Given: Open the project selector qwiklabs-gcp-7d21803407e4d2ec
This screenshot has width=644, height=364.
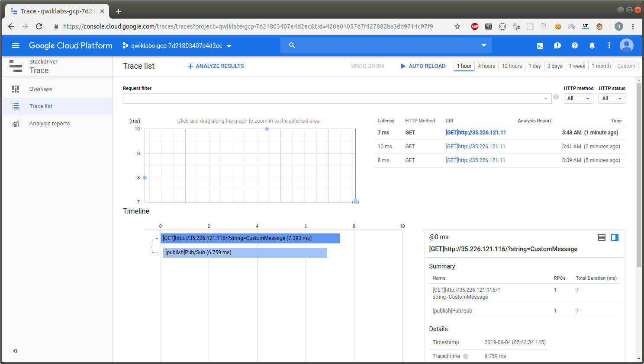Looking at the screenshot, I should click(x=177, y=46).
